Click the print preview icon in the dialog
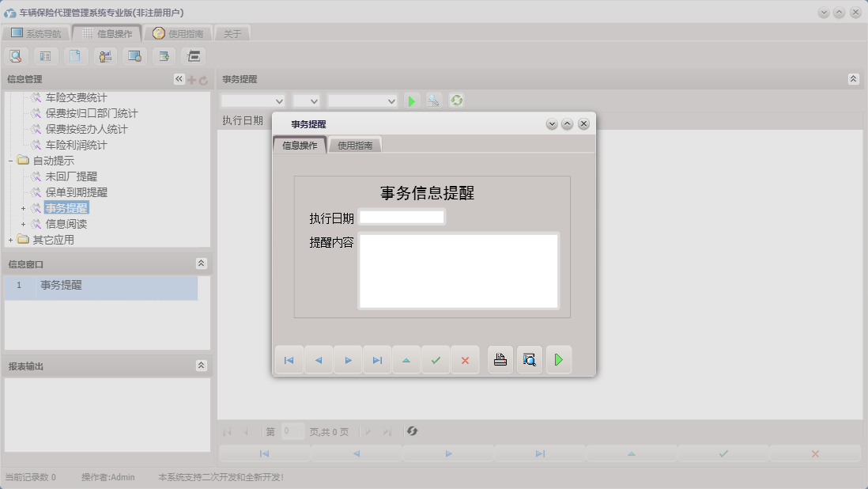 pyautogui.click(x=530, y=359)
